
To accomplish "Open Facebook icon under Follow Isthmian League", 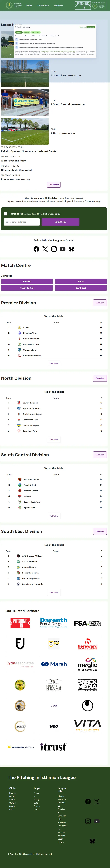I will coord(36,249).
